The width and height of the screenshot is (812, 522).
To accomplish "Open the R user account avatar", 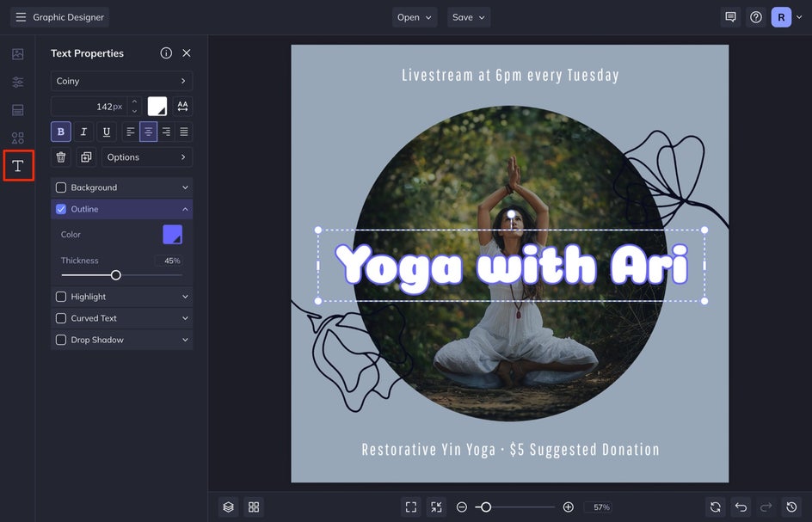I will pyautogui.click(x=781, y=17).
